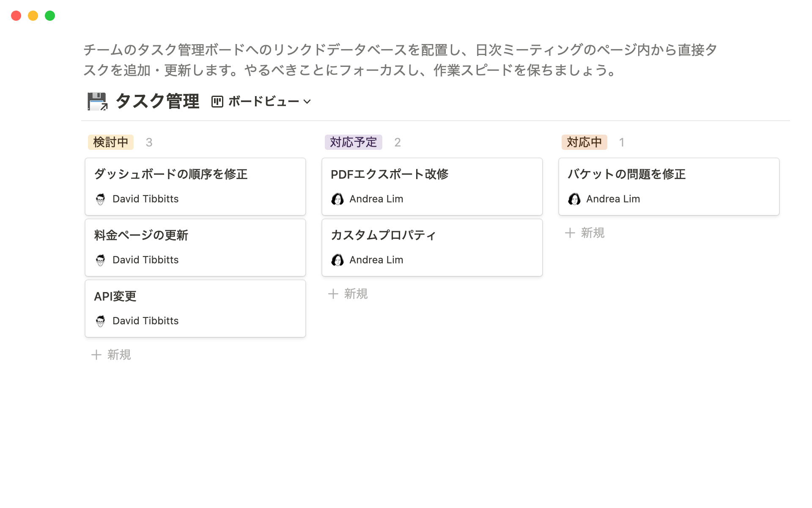The height and width of the screenshot is (508, 812).
Task: Click Andrea Lim avatar on PDFエクスポート改修 card
Action: point(337,199)
